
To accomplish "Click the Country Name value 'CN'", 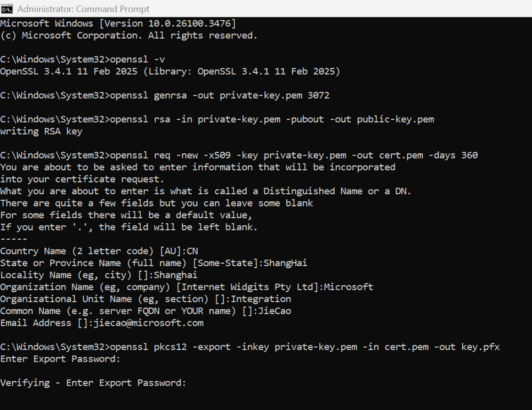I will pyautogui.click(x=192, y=251).
